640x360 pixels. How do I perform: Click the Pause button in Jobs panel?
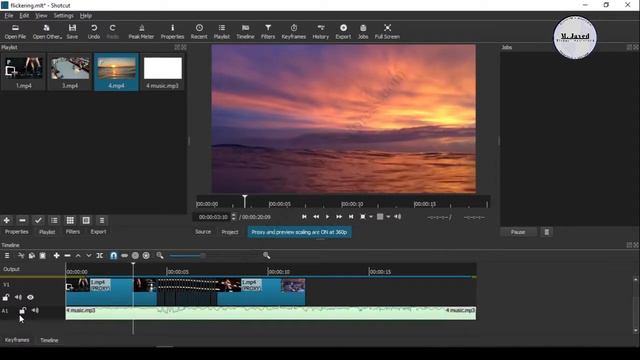coord(518,232)
